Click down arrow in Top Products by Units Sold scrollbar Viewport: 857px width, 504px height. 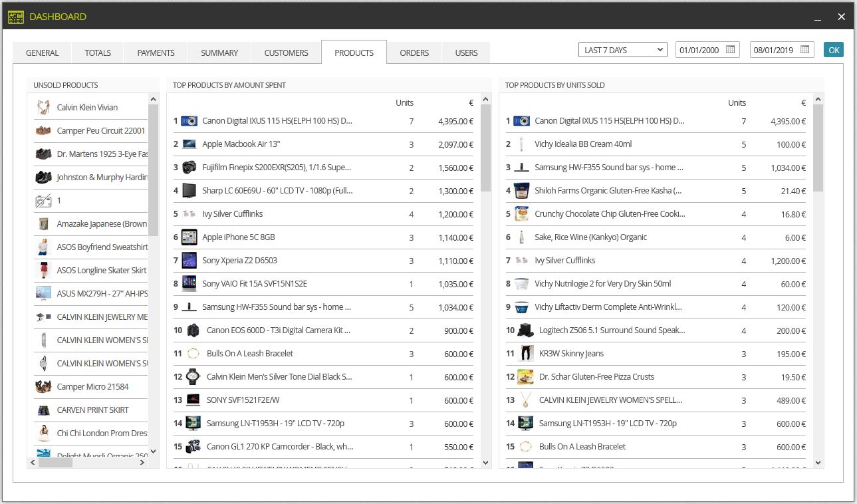818,463
